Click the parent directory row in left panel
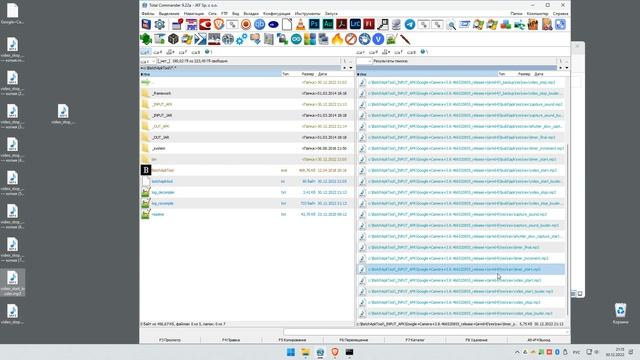 pos(247,82)
